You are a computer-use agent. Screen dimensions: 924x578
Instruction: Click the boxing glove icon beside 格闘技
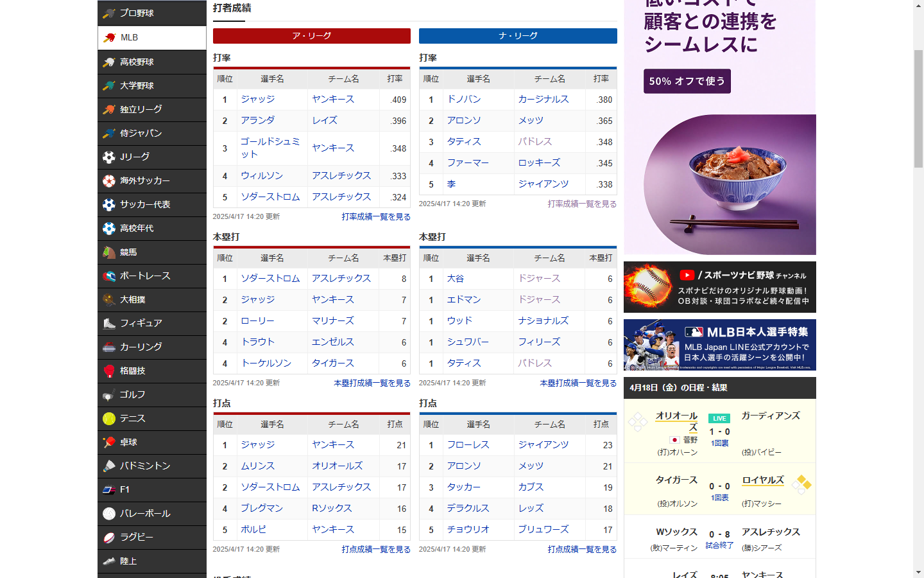109,371
